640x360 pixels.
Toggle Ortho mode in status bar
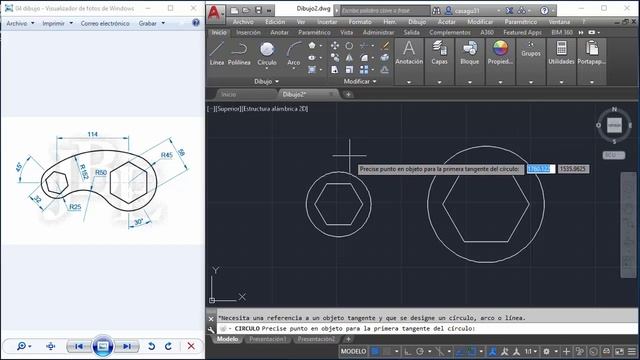(x=408, y=351)
